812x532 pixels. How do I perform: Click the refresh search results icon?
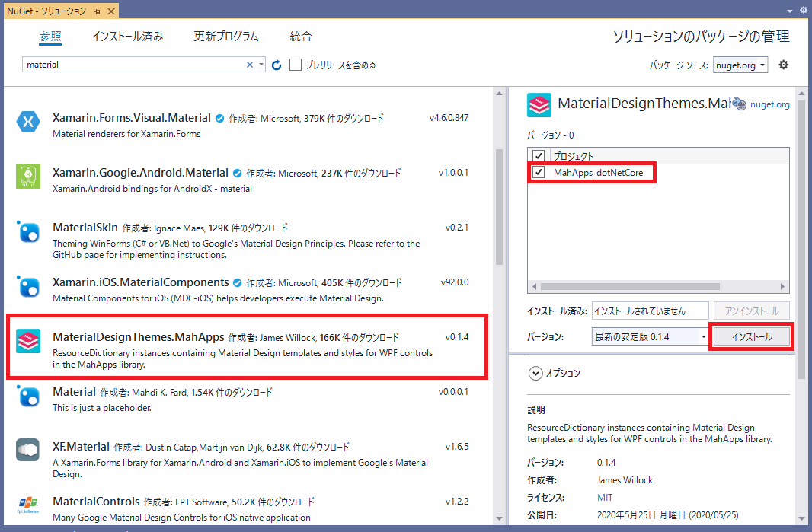coord(277,65)
